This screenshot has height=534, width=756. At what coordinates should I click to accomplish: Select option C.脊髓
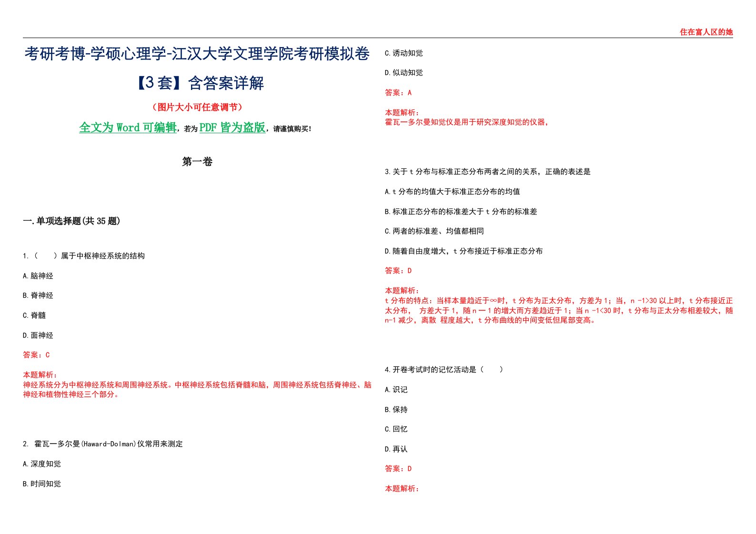34,316
